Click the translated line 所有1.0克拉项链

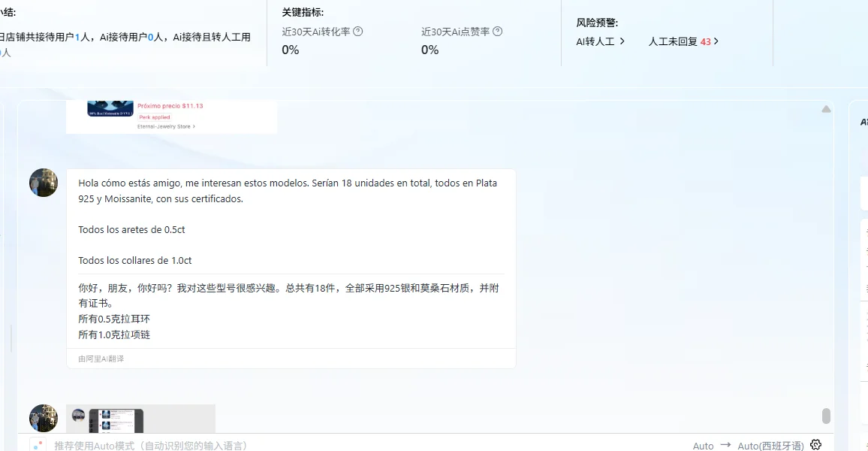(x=114, y=334)
